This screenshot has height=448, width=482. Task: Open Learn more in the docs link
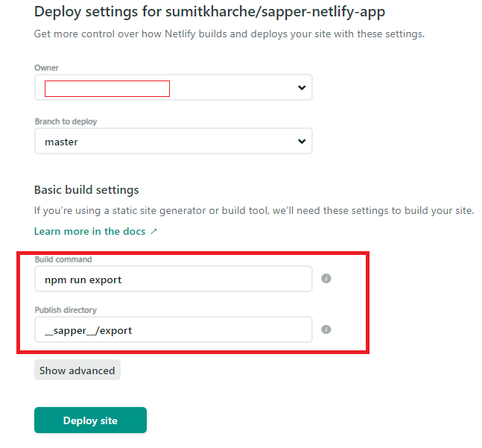89,232
